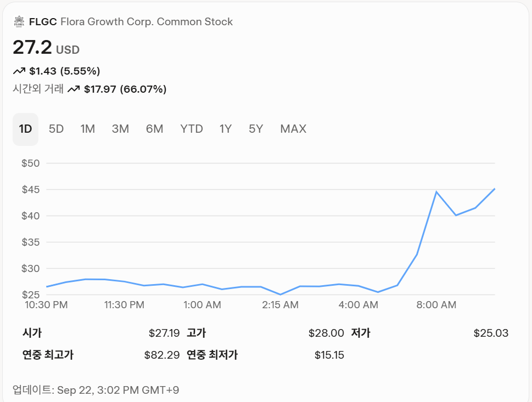Image resolution: width=532 pixels, height=402 pixels.
Task: Click the 연중 최고가 label
Action: click(x=48, y=355)
